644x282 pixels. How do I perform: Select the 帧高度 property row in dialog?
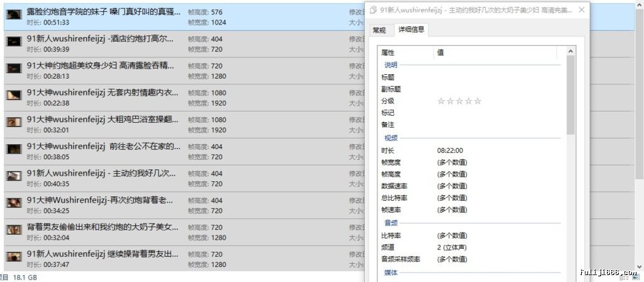pos(470,174)
